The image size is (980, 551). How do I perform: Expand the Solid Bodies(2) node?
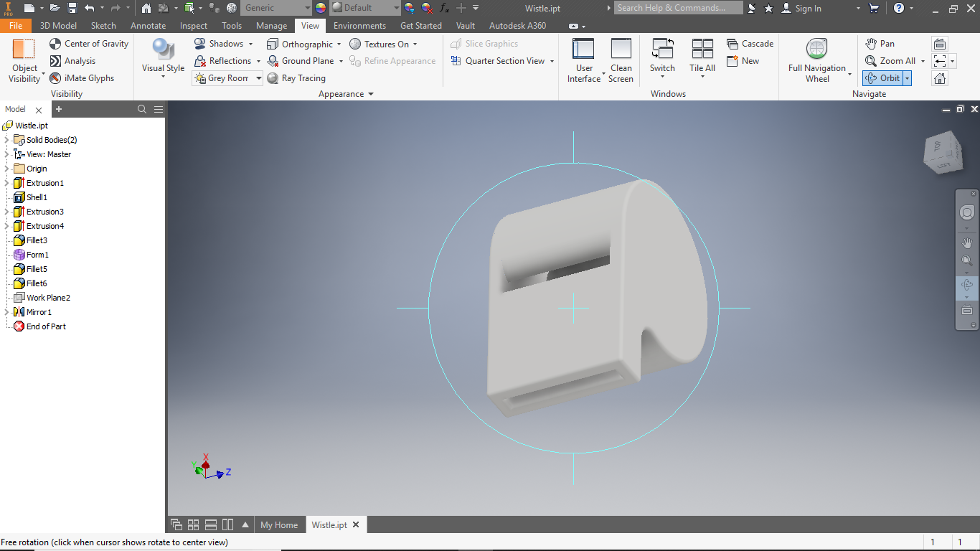[6, 140]
